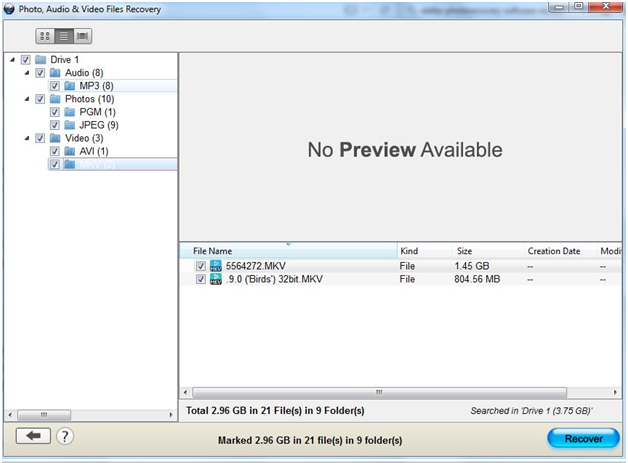Collapse the Audio tree node
Screen dimensions: 628x463
point(27,73)
